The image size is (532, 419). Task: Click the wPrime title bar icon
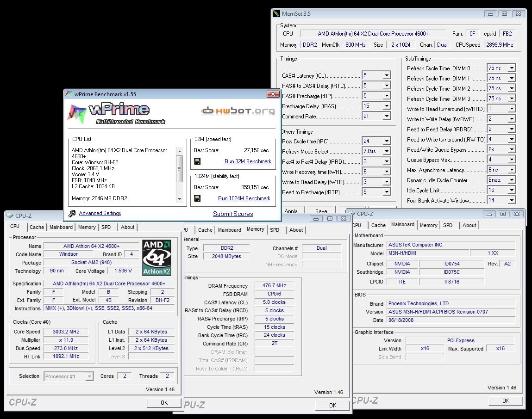[69, 94]
